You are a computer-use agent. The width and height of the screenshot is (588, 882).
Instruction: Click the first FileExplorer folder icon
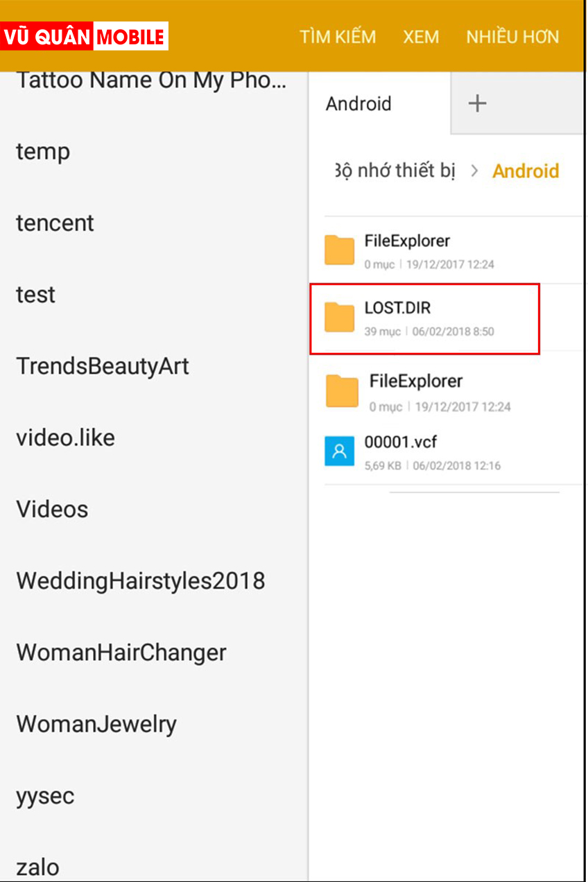(340, 250)
